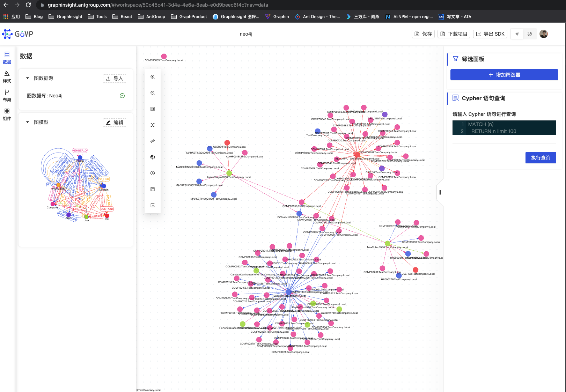Open the 布局 (layout) panel in sidebar
The image size is (566, 392).
[x=7, y=95]
